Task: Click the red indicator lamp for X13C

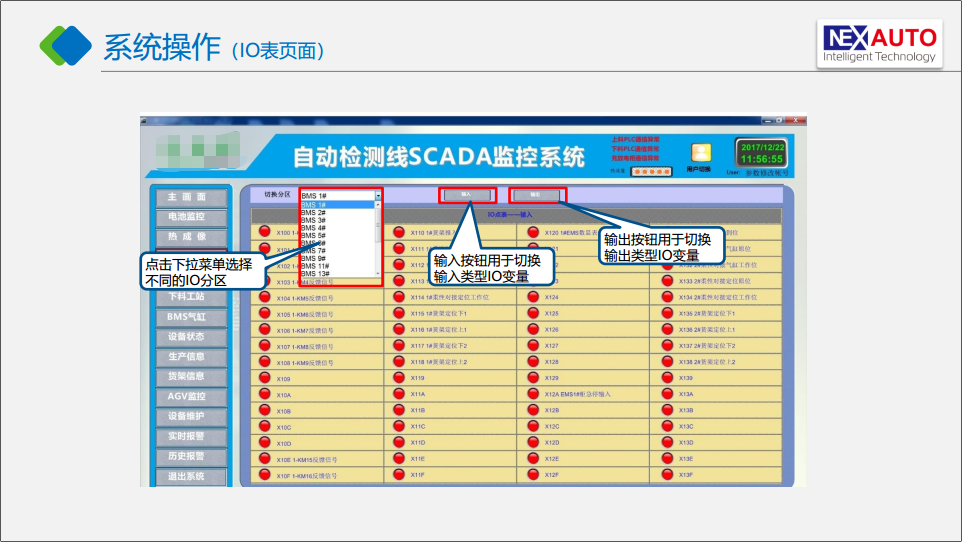Action: (668, 426)
